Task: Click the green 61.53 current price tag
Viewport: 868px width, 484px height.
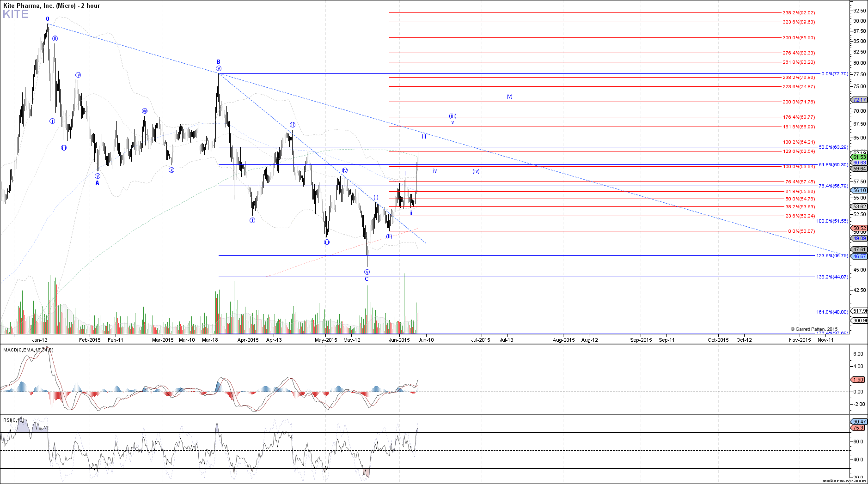Action: [x=859, y=157]
